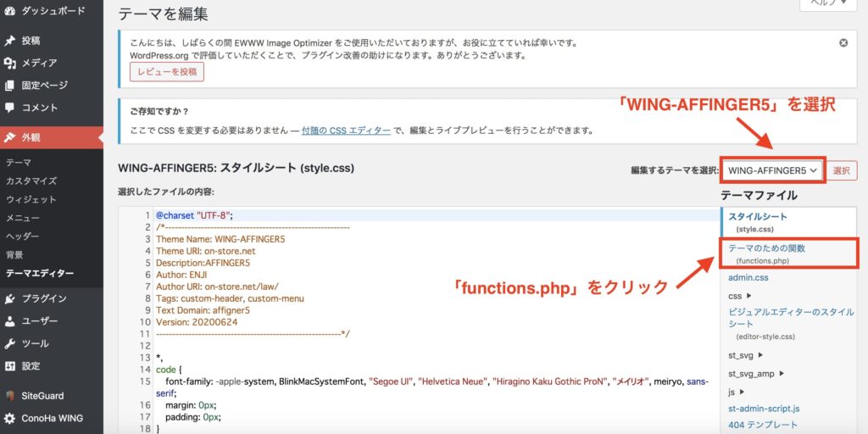Screen dimensions: 868x434
Task: Dismiss the EWWW Image Optimizer notice
Action: [843, 42]
